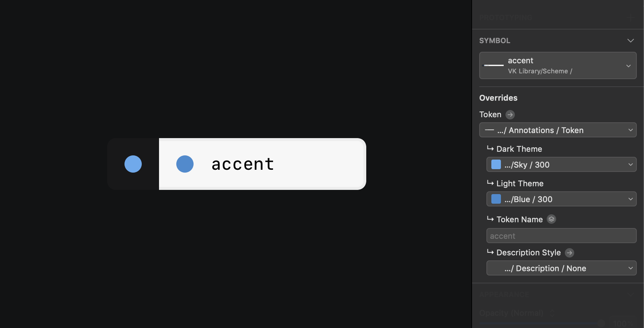Click the Blue / 300 color swatch
The height and width of the screenshot is (328, 644).
pos(496,199)
